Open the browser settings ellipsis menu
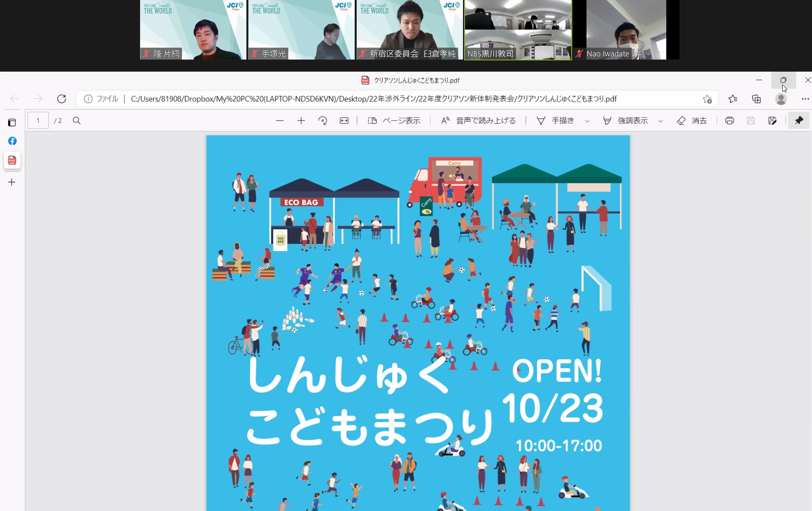The image size is (812, 511). click(x=805, y=99)
